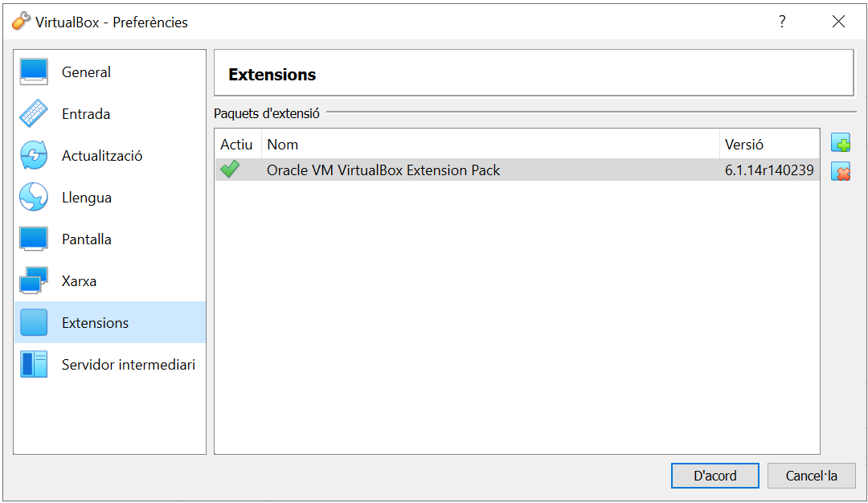Click the Llengua globe icon

coord(34,197)
